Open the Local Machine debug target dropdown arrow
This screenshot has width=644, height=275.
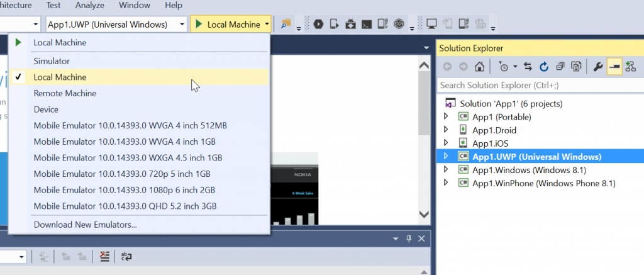[267, 25]
